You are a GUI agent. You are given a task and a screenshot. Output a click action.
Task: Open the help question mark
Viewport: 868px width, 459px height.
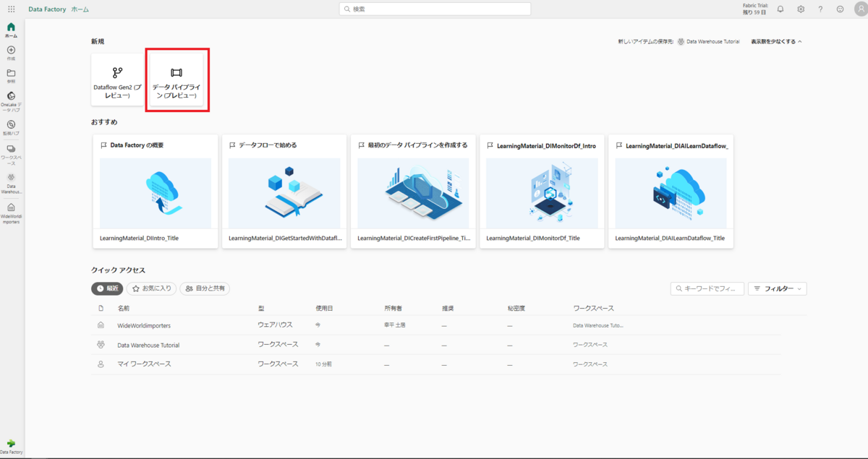pos(820,9)
